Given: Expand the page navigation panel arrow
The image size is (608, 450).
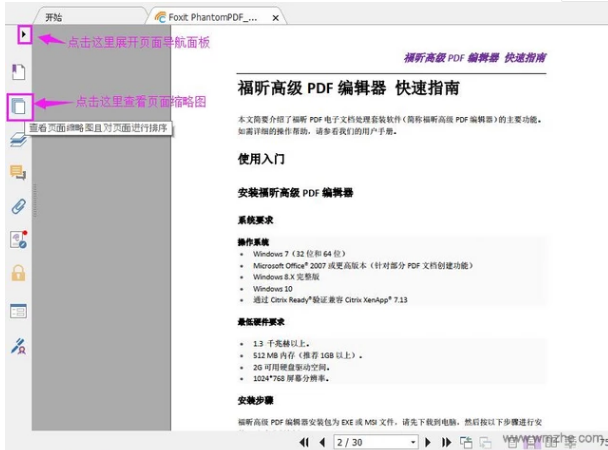Looking at the screenshot, I should [24, 34].
